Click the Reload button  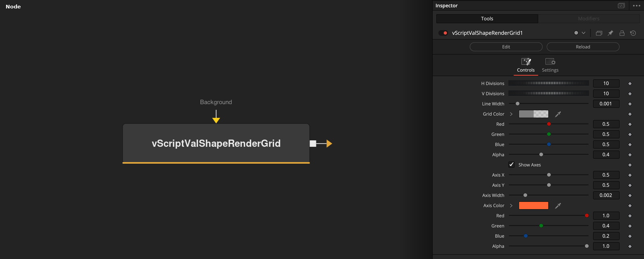point(583,47)
